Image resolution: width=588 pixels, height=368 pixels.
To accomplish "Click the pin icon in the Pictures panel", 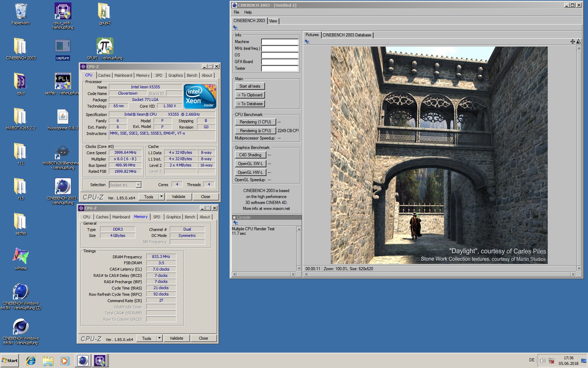I will (x=307, y=42).
